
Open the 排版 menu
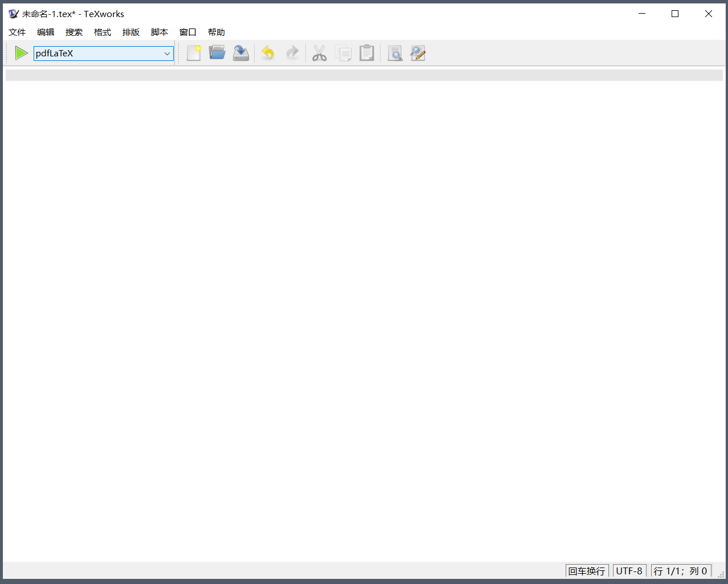coord(131,32)
